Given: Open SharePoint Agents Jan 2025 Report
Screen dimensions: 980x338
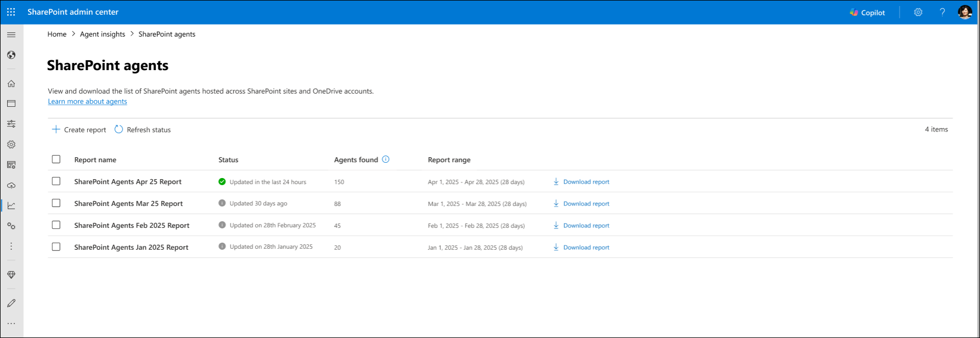Looking at the screenshot, I should tap(131, 248).
